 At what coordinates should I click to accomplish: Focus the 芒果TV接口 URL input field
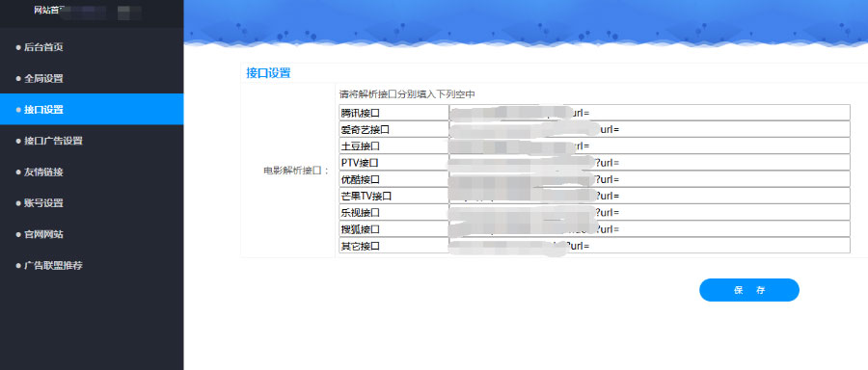pyautogui.click(x=649, y=196)
